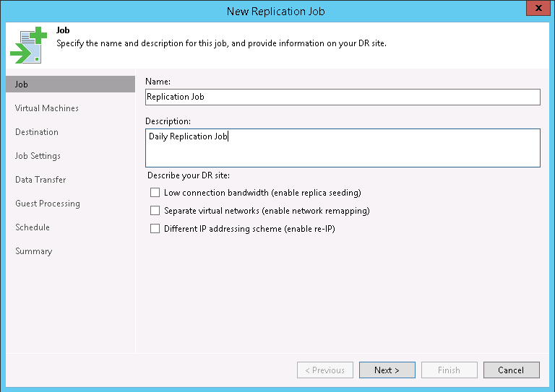Open the Destination step
Viewport: 555px width, 392px height.
pyautogui.click(x=37, y=132)
